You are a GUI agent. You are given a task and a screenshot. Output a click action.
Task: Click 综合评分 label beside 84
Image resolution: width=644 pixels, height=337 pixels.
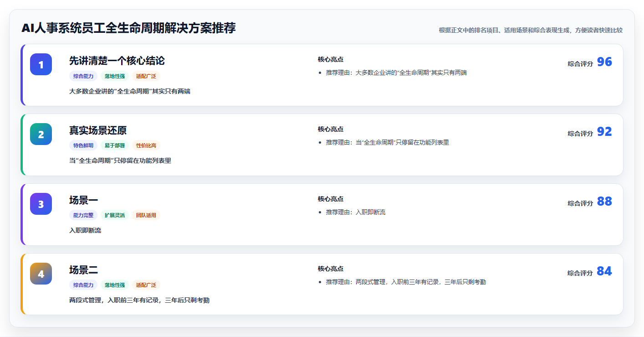pyautogui.click(x=580, y=273)
